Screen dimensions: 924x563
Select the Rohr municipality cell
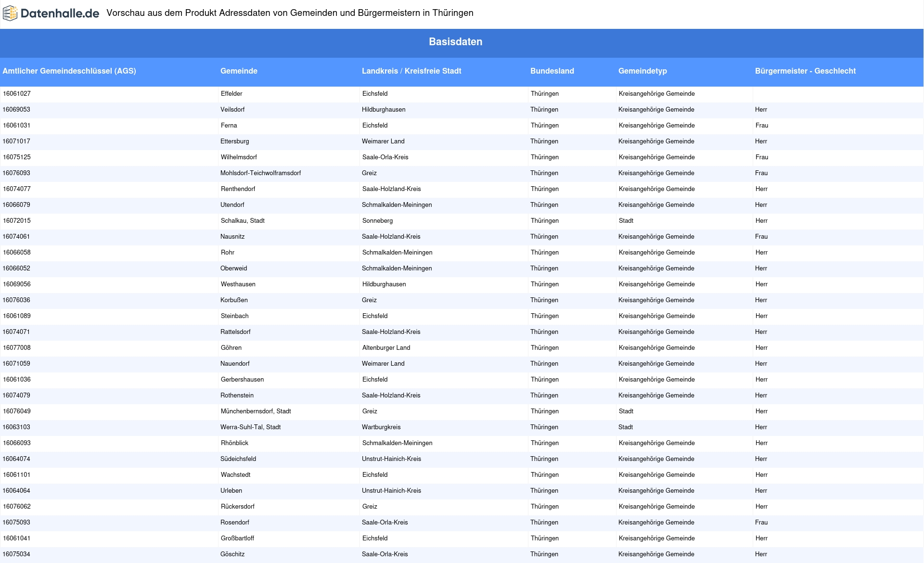click(x=228, y=253)
